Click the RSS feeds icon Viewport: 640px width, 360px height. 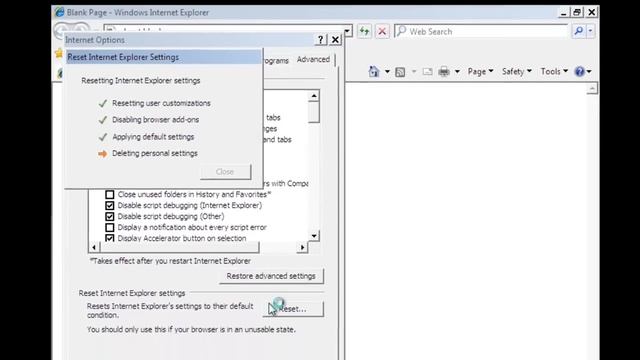tap(400, 72)
